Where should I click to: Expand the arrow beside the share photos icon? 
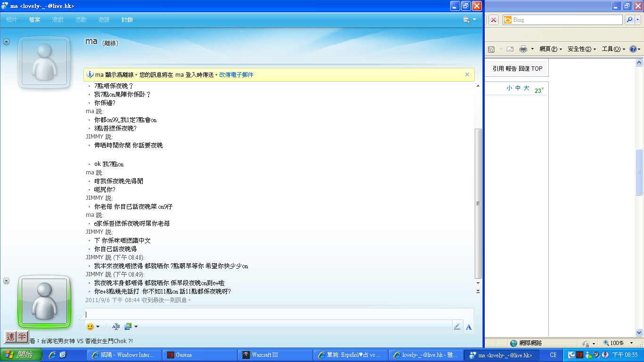[136, 327]
